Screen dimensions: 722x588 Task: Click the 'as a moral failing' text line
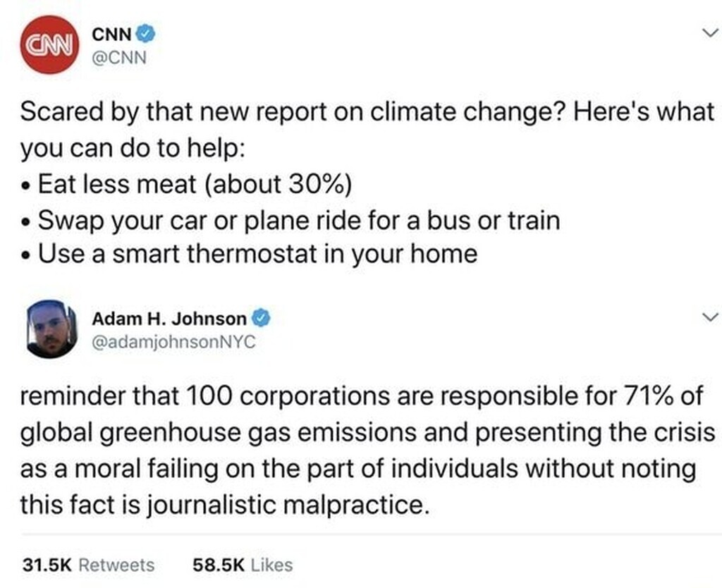tap(357, 470)
